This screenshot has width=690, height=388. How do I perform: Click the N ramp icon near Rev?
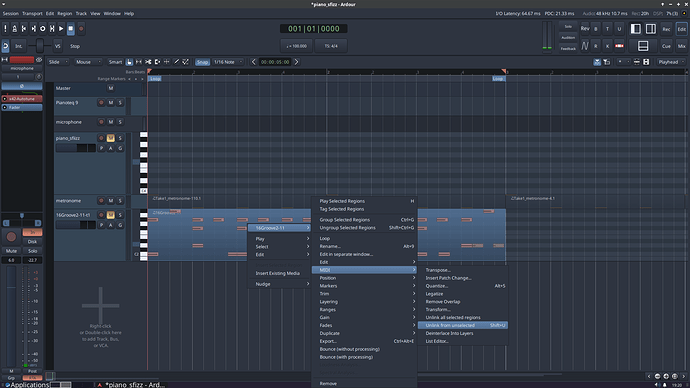click(x=585, y=46)
